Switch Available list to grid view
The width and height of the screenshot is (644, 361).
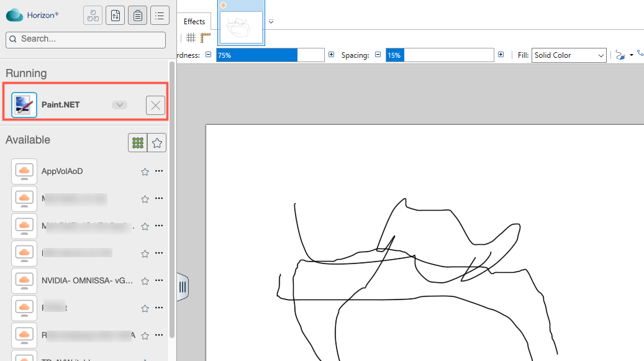point(137,143)
